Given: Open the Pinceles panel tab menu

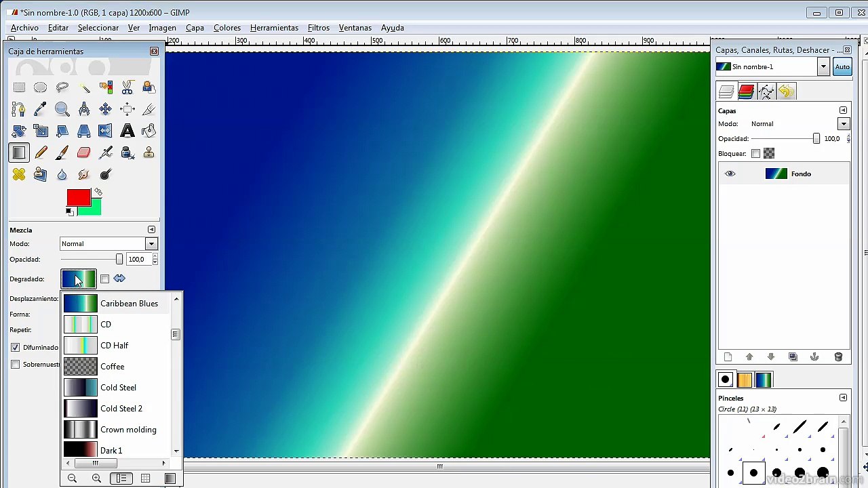Looking at the screenshot, I should (843, 398).
